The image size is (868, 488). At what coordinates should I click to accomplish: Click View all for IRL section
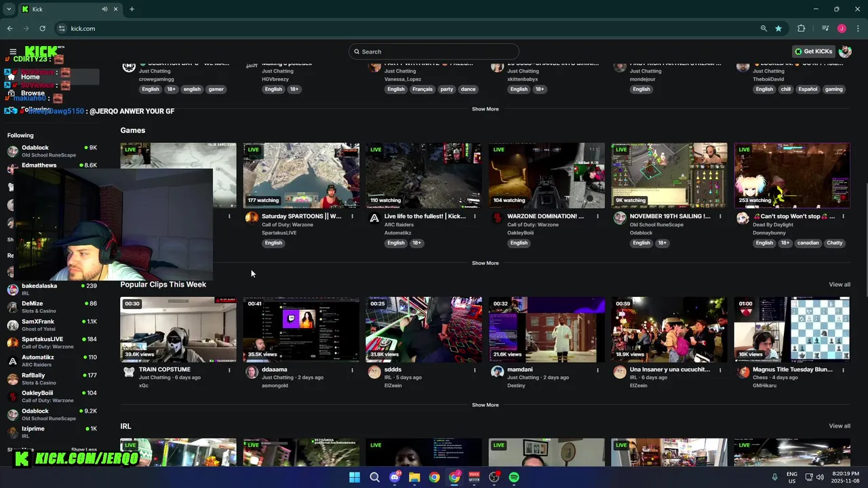click(x=839, y=426)
